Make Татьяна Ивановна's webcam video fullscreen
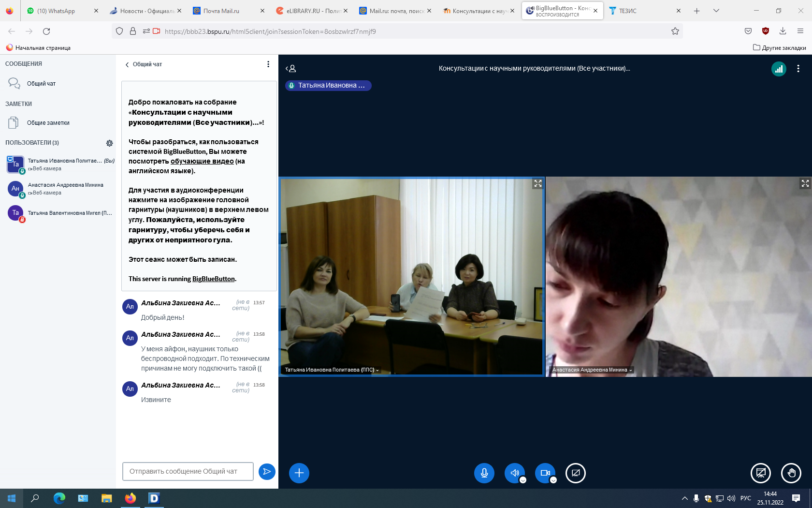Image resolution: width=812 pixels, height=508 pixels. click(x=537, y=183)
